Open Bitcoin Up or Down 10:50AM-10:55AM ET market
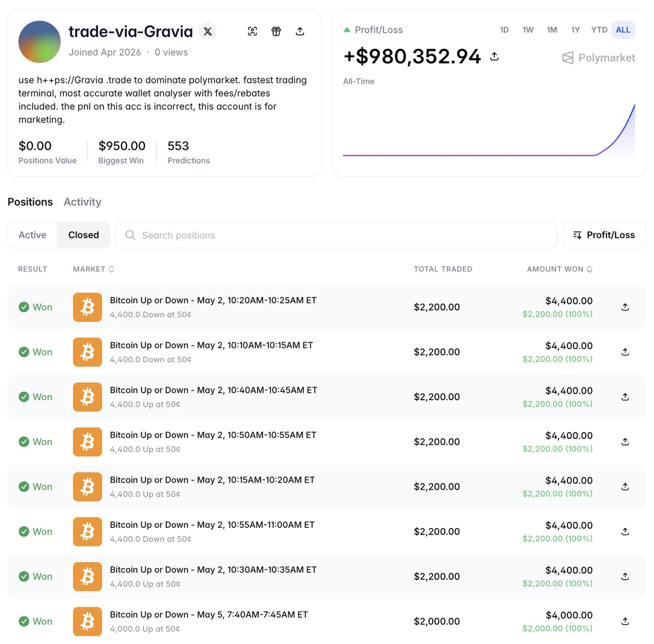This screenshot has height=644, width=654. (213, 435)
